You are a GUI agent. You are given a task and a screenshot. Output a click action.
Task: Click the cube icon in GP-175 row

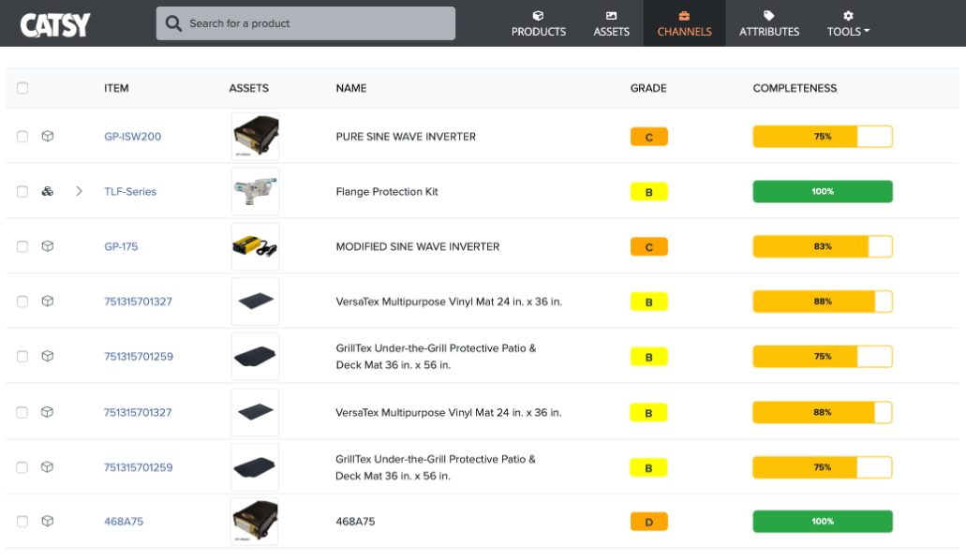tap(48, 246)
